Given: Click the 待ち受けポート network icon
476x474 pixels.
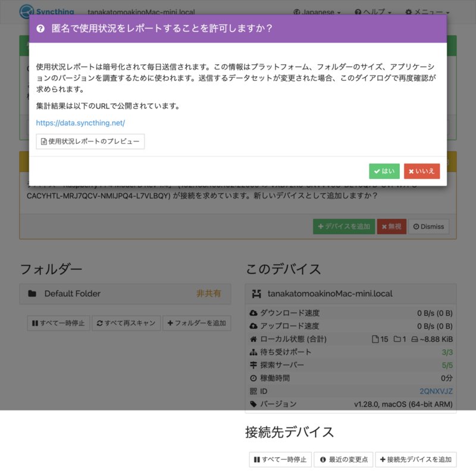Looking at the screenshot, I should point(253,352).
